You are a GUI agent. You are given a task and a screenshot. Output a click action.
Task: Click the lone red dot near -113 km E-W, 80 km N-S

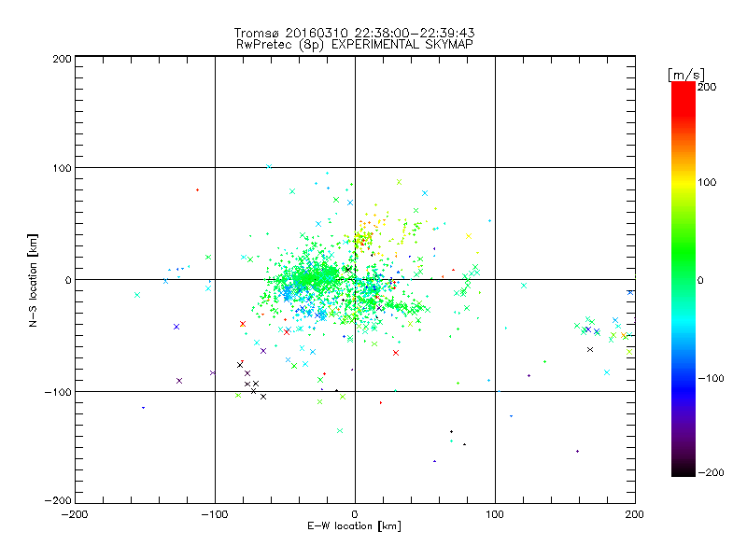pyautogui.click(x=197, y=190)
